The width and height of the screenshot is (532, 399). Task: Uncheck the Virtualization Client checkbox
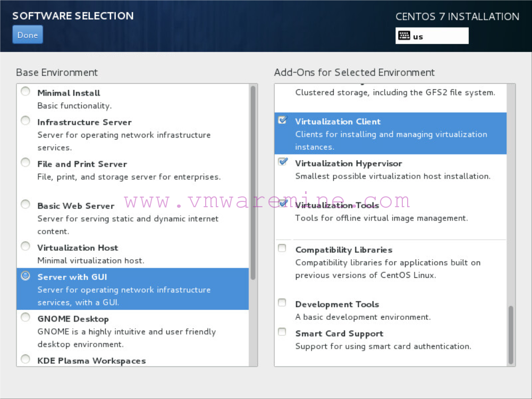click(x=283, y=120)
